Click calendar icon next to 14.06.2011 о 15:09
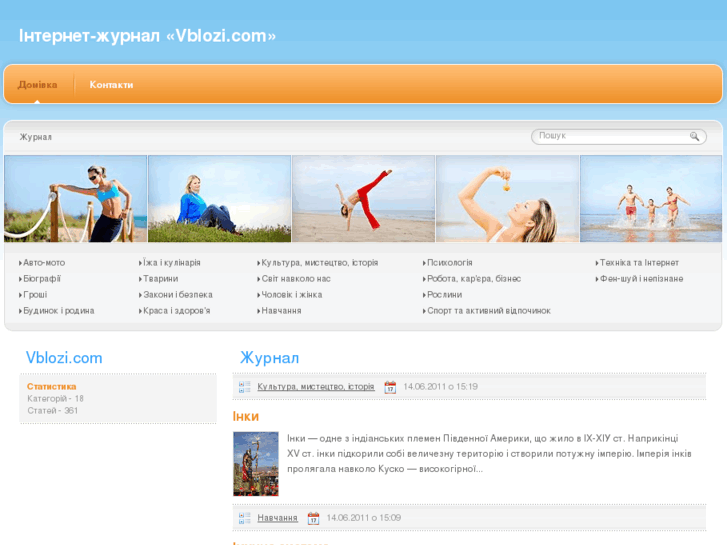This screenshot has height=545, width=727. (313, 518)
